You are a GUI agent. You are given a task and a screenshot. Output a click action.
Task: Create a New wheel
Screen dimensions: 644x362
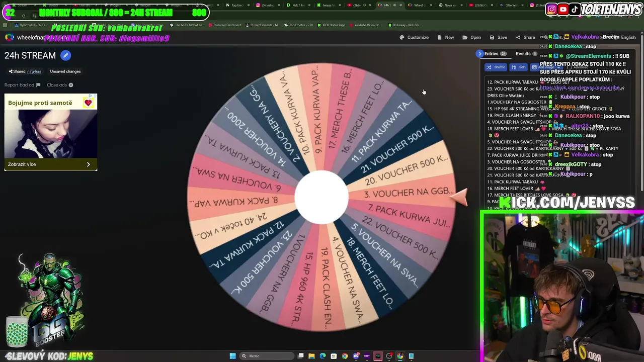(446, 37)
